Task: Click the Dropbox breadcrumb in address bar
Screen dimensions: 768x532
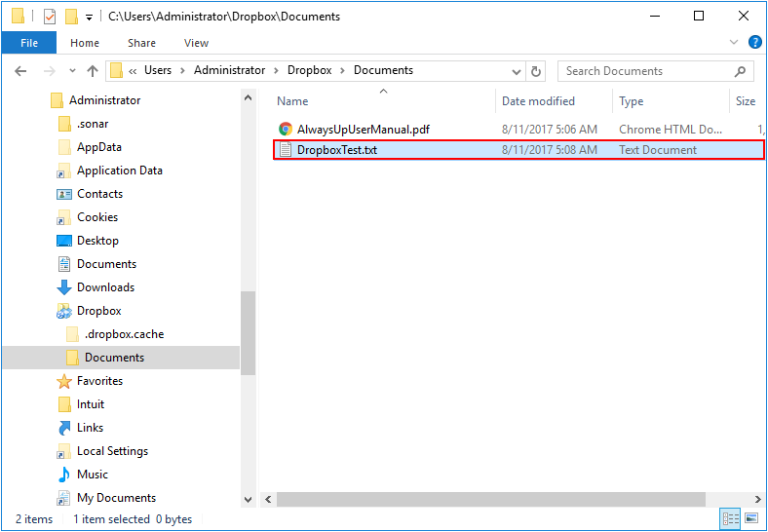Action: (x=309, y=70)
